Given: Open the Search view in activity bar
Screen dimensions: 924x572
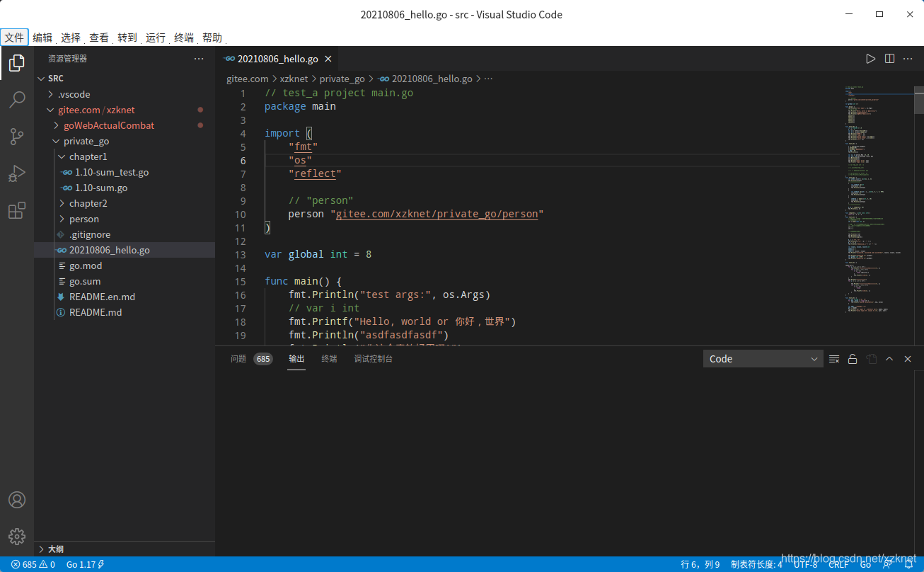Looking at the screenshot, I should [x=17, y=100].
